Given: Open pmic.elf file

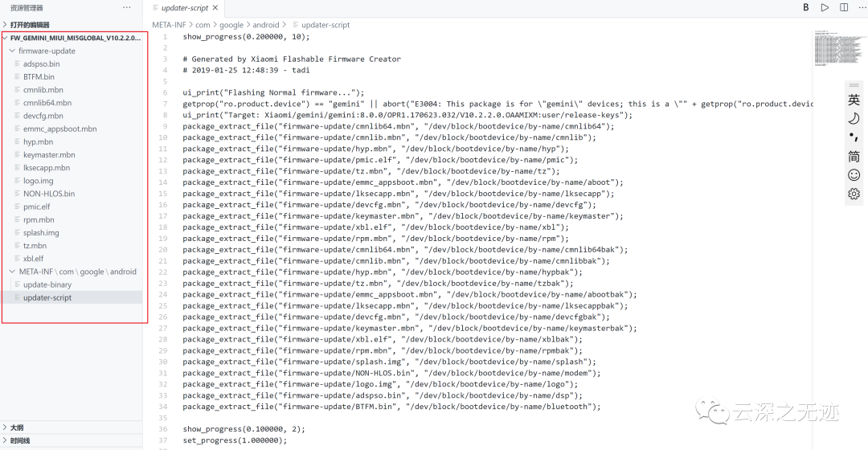Looking at the screenshot, I should (x=36, y=207).
